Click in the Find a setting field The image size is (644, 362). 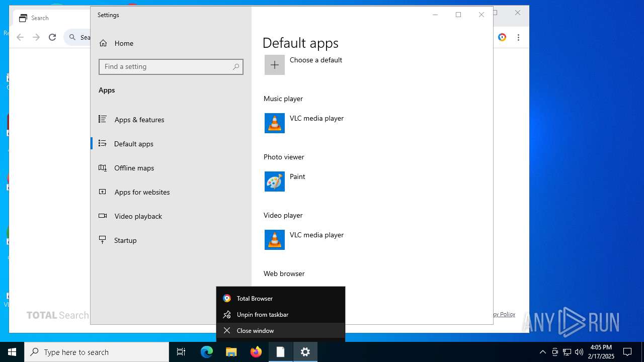pyautogui.click(x=171, y=66)
